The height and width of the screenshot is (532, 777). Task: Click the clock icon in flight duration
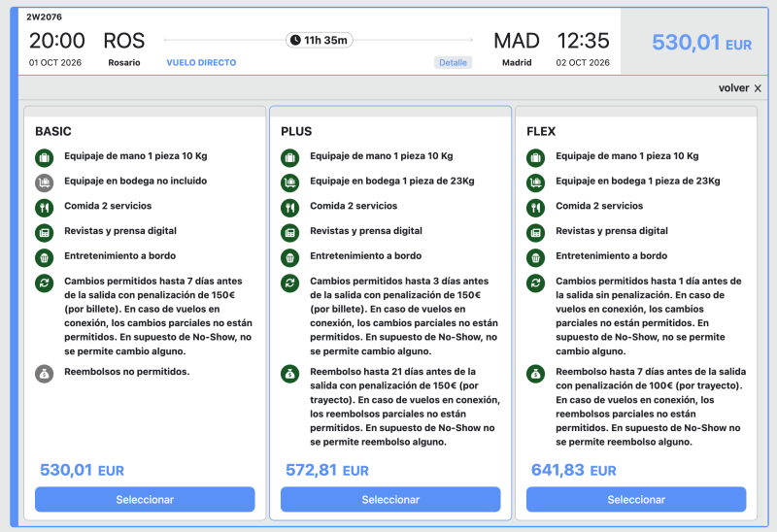[x=294, y=40]
